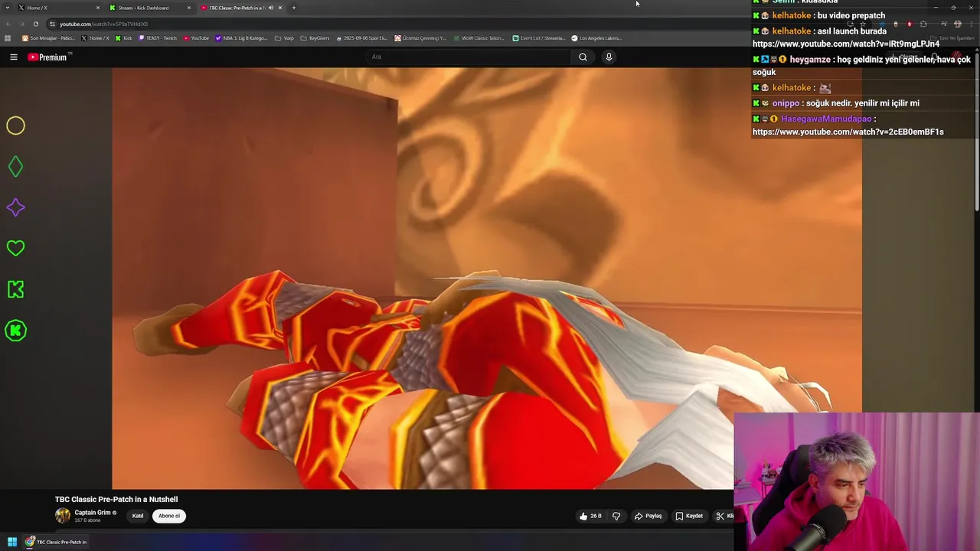The image size is (980, 551).
Task: Click the video title TBC Classic Pre-Patch in a Nutshell
Action: coord(116,499)
